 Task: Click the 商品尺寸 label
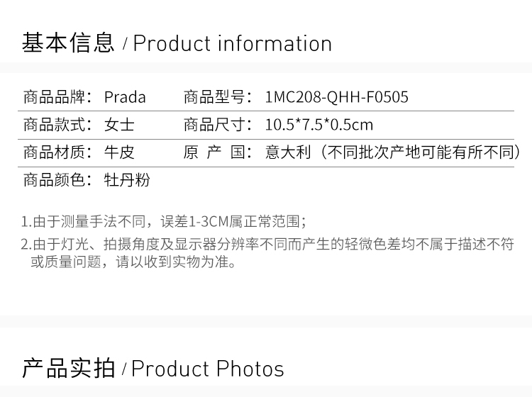218,125
